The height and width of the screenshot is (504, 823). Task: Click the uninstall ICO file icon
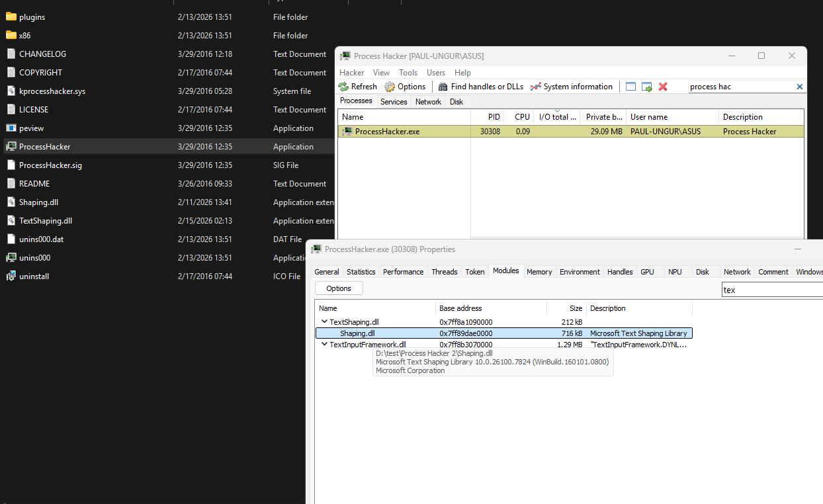pyautogui.click(x=11, y=276)
